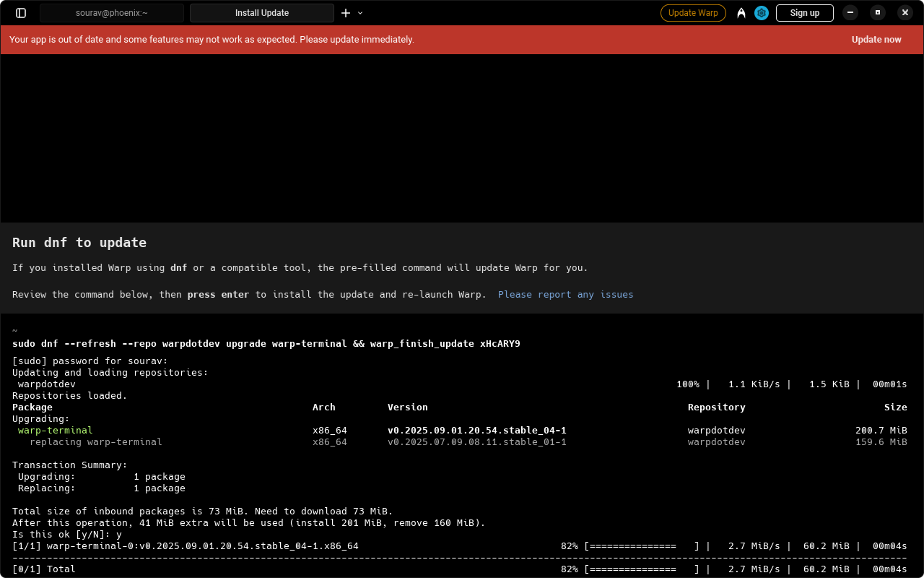Screen dimensions: 924x578
Task: Select the warp-terminal package name
Action: click(x=55, y=430)
